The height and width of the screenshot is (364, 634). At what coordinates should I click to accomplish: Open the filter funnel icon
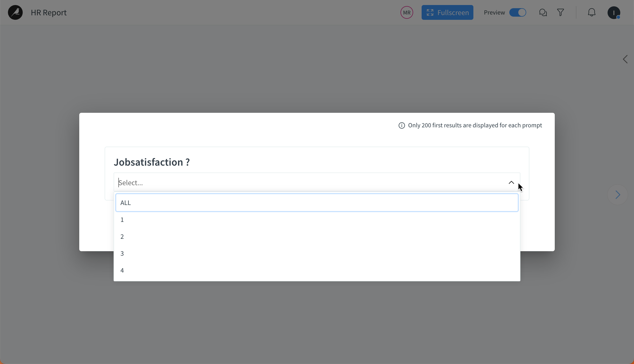pyautogui.click(x=561, y=12)
